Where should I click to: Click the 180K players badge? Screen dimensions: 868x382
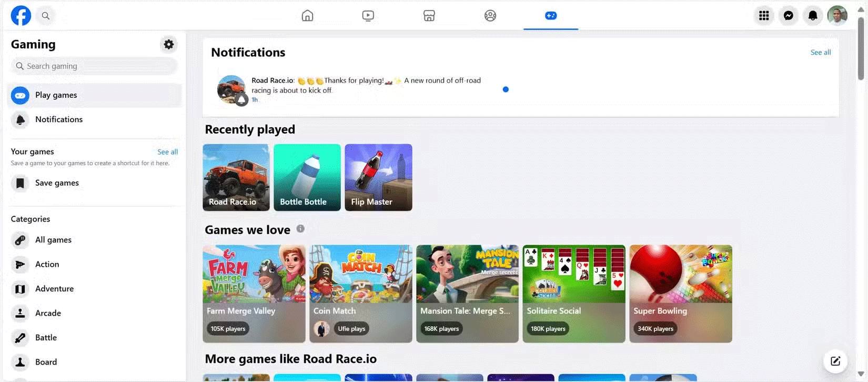tap(548, 329)
